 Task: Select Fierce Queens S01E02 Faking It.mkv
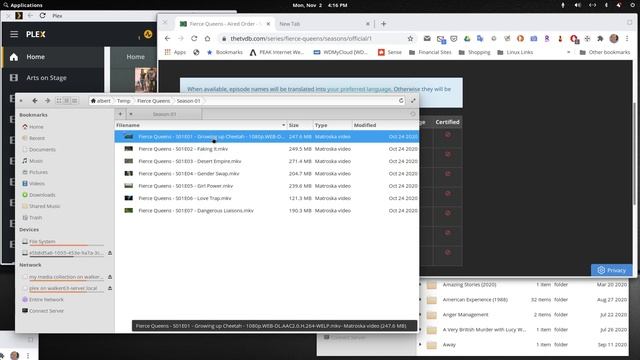[267, 149]
